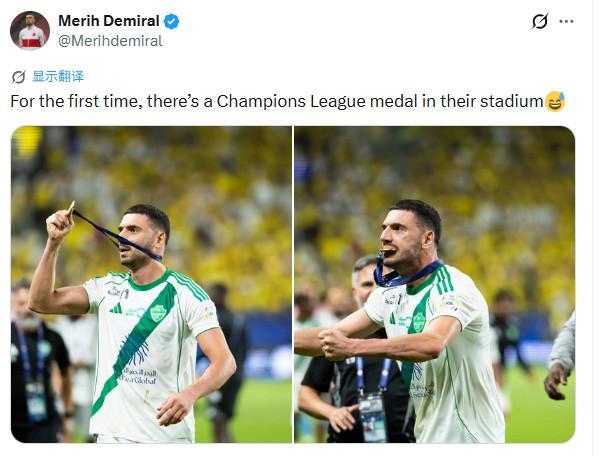Screen dimensions: 605x456
Task: Click the blue verified badge
Action: click(x=171, y=21)
